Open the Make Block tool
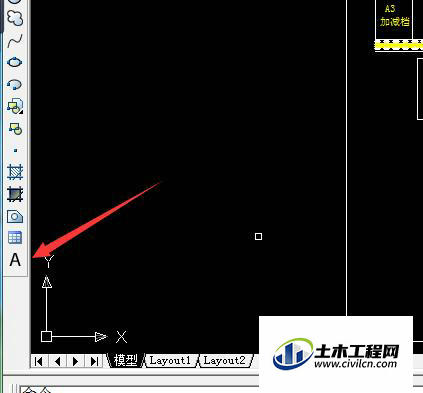Image resolution: width=423 pixels, height=393 pixels. (x=15, y=129)
